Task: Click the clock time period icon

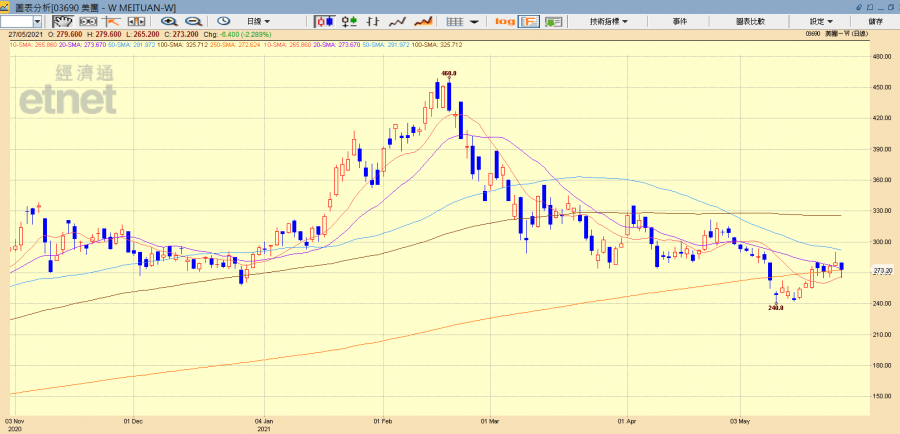Action: (x=222, y=21)
